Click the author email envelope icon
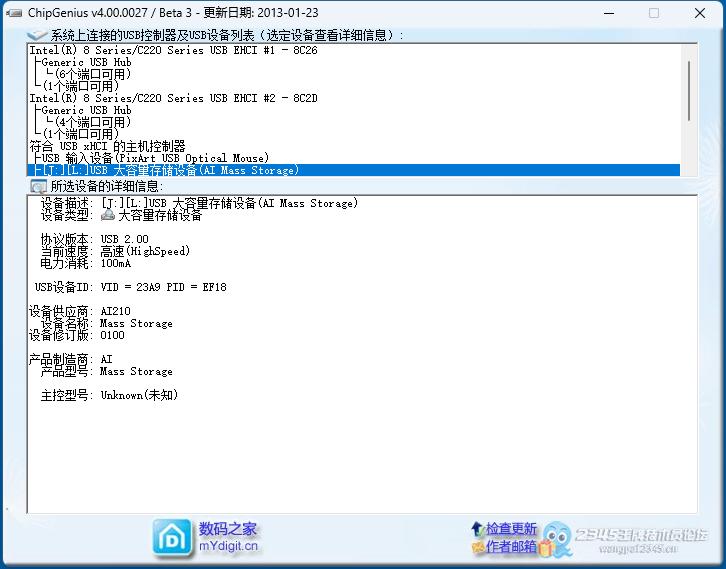The height and width of the screenshot is (569, 726). pyautogui.click(x=477, y=547)
